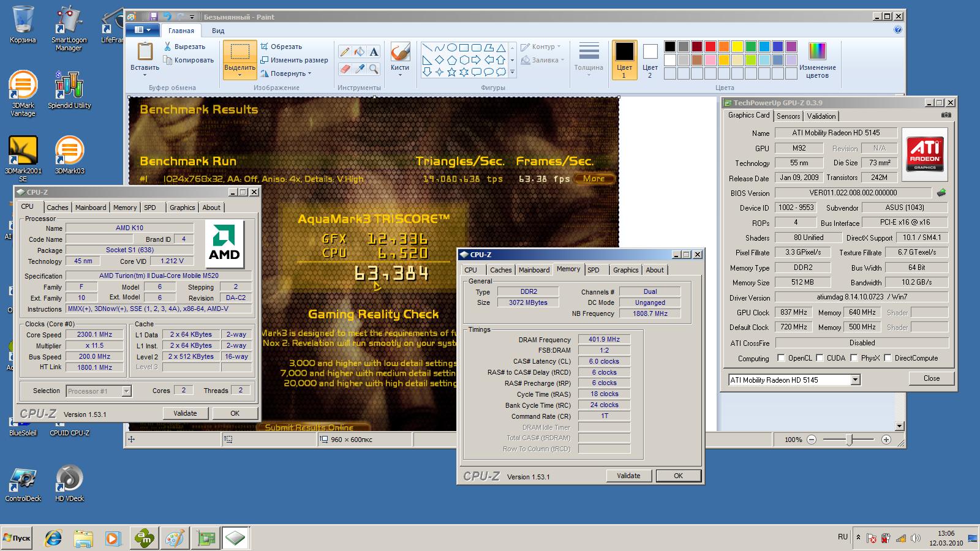
Task: Click the Undo arrow in Paint title bar
Action: point(167,17)
